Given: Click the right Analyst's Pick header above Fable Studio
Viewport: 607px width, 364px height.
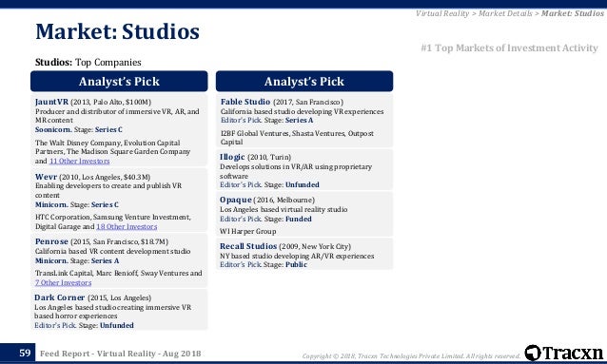Looking at the screenshot, I should (x=304, y=81).
